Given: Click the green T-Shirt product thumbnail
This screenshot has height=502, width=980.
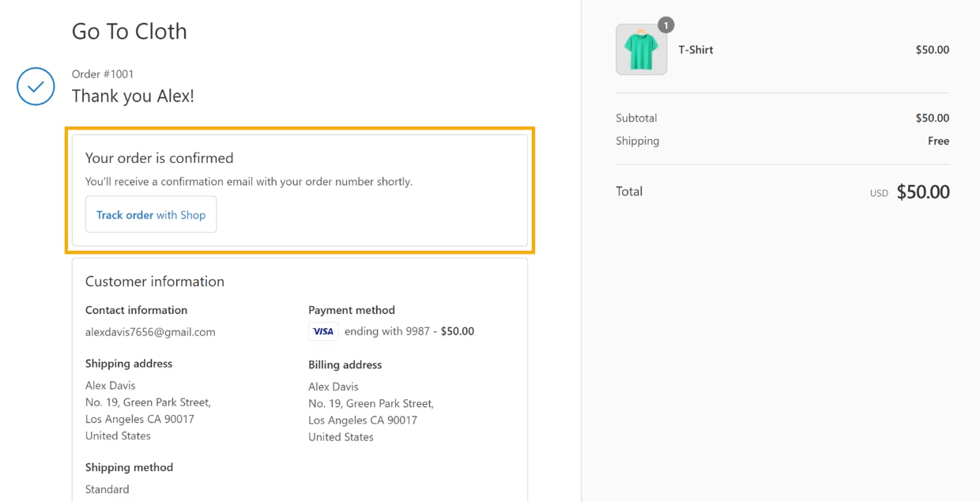Looking at the screenshot, I should pos(641,50).
